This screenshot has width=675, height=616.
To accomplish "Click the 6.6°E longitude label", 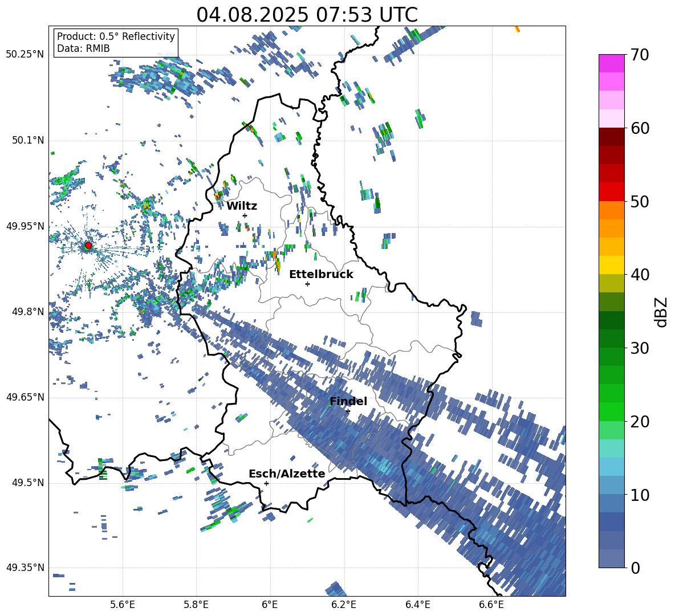I will [x=491, y=605].
